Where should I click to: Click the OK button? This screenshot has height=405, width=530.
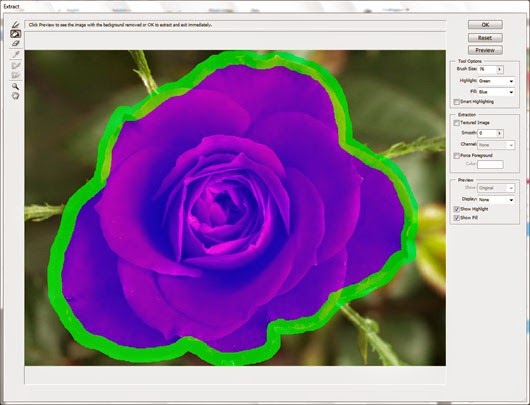point(485,25)
